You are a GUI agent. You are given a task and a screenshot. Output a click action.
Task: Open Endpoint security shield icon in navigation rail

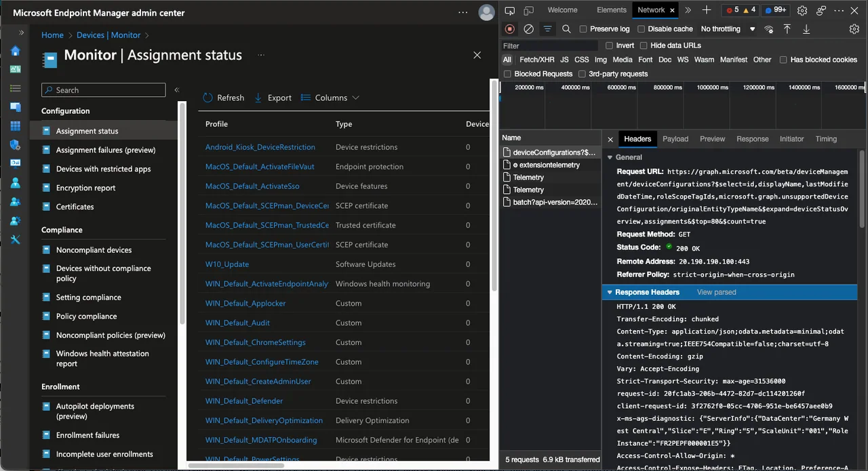pos(15,145)
